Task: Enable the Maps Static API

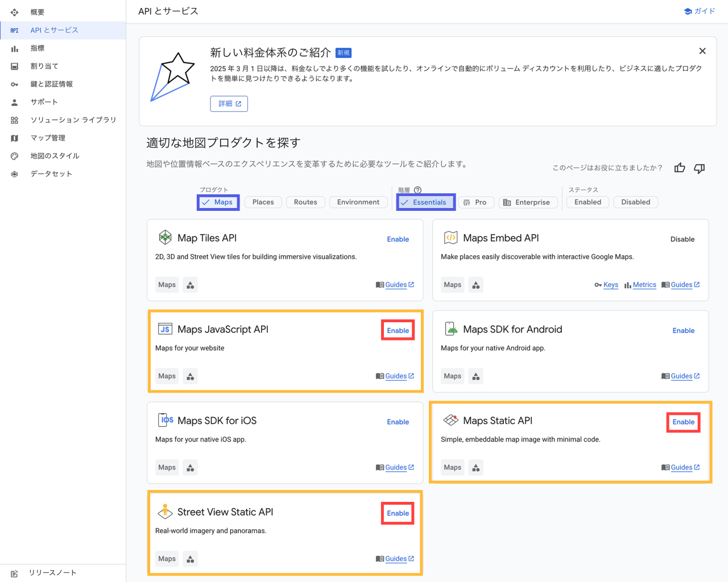Action: 684,422
